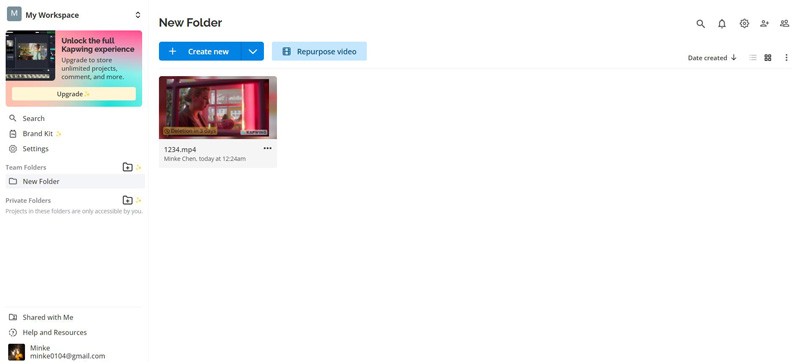The height and width of the screenshot is (362, 800).
Task: Click the Minke Chen, today at 12:24am text
Action: pyautogui.click(x=205, y=159)
